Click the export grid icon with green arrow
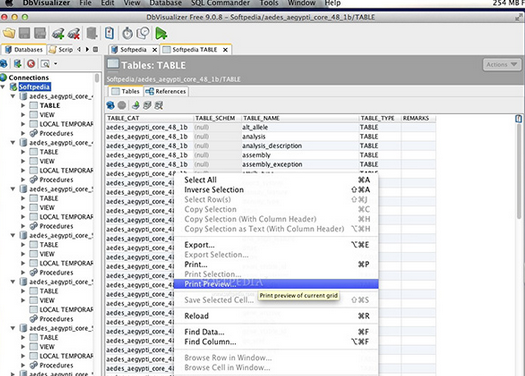 (x=136, y=105)
